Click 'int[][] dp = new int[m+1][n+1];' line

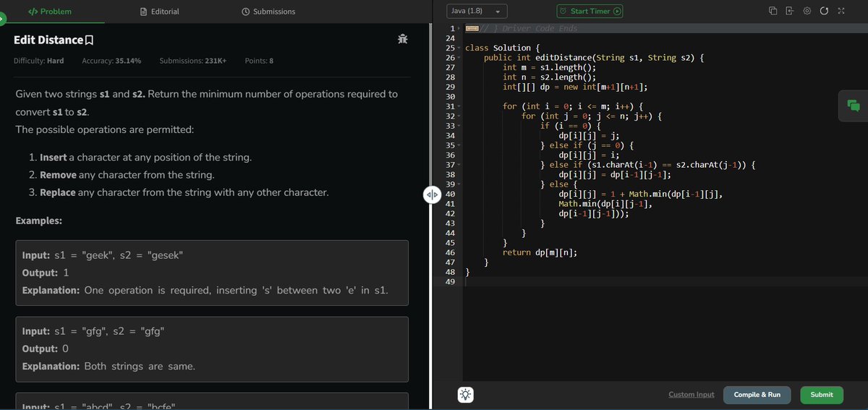(574, 87)
